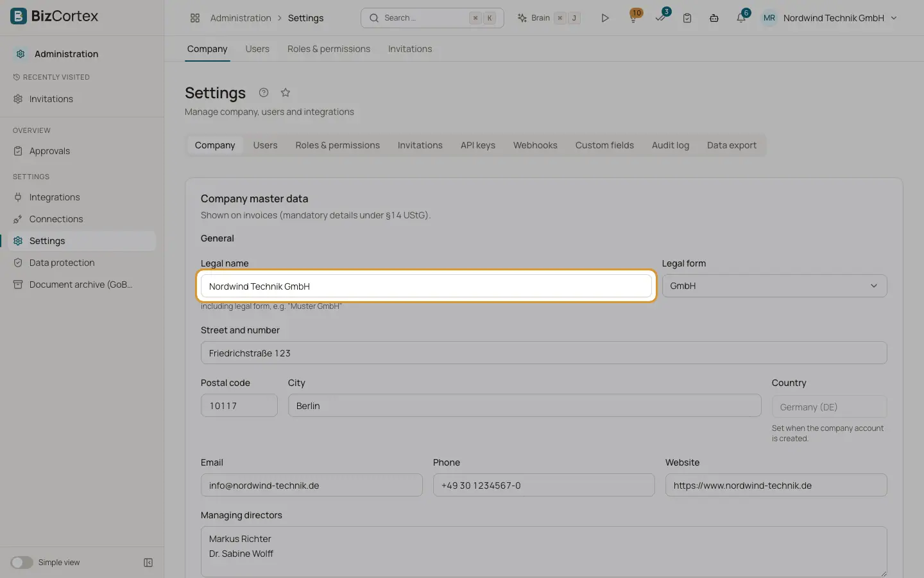Click the MR user avatar

(x=769, y=18)
